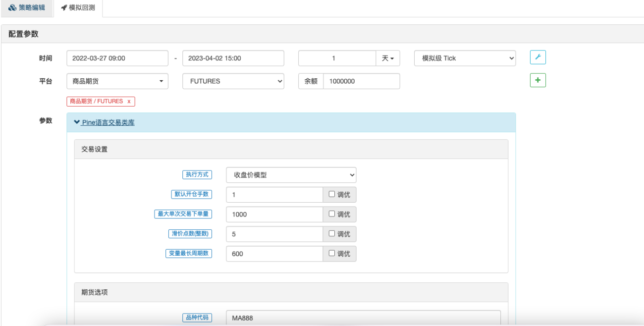Image resolution: width=644 pixels, height=326 pixels.
Task: Open the 模拟级 Tick dropdown
Action: click(x=465, y=58)
